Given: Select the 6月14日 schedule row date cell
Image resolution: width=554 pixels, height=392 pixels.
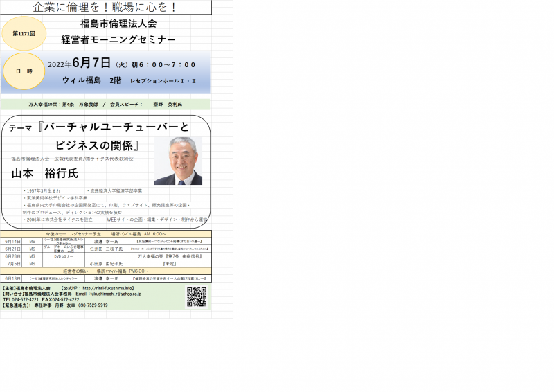Looking at the screenshot, I should click(12, 242).
